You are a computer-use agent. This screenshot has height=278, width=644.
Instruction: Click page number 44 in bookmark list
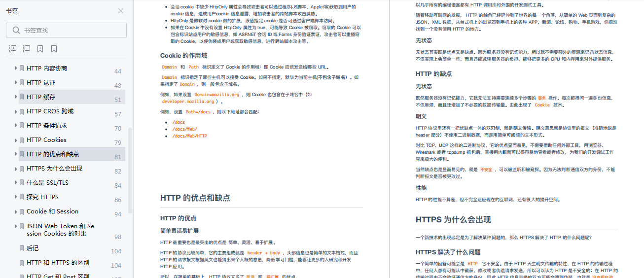118,71
